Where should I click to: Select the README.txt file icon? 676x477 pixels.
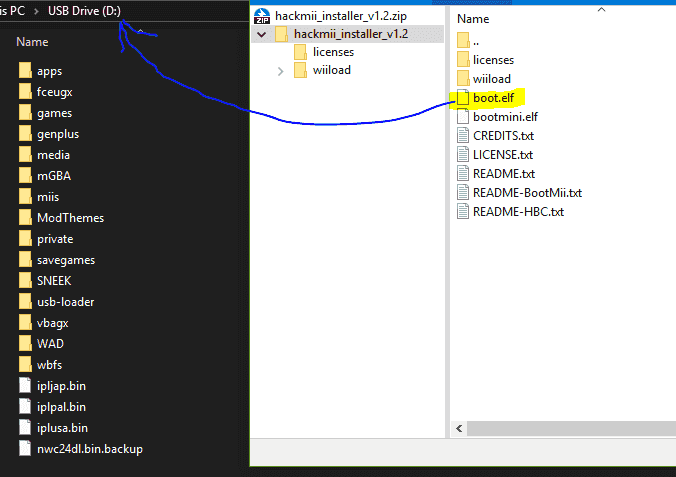click(463, 173)
